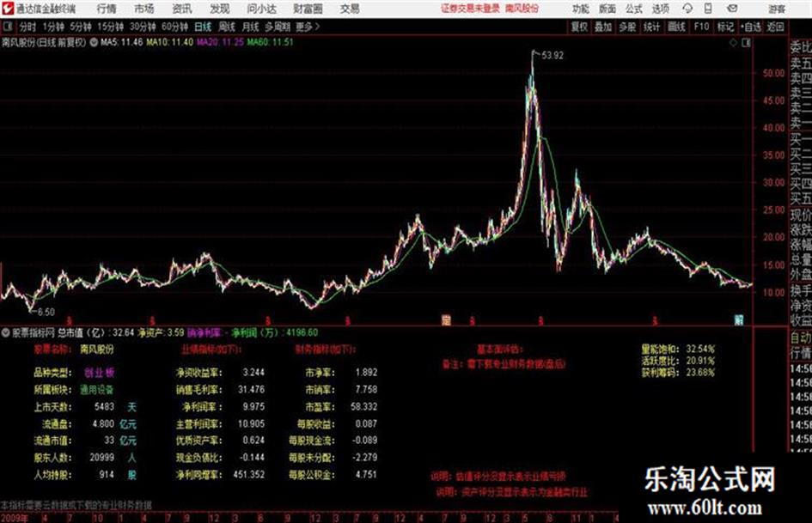
Task: Click the panel layout icon left of 分时
Action: (8, 27)
